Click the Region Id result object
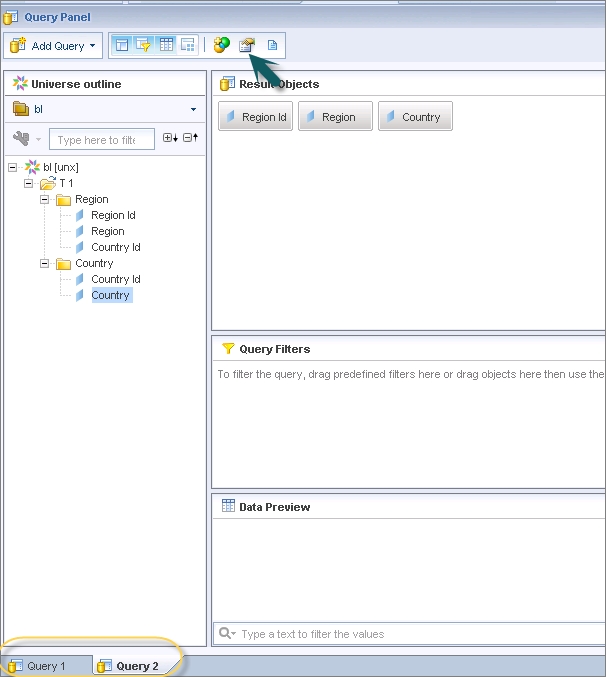Image resolution: width=606 pixels, height=677 pixels. 255,117
